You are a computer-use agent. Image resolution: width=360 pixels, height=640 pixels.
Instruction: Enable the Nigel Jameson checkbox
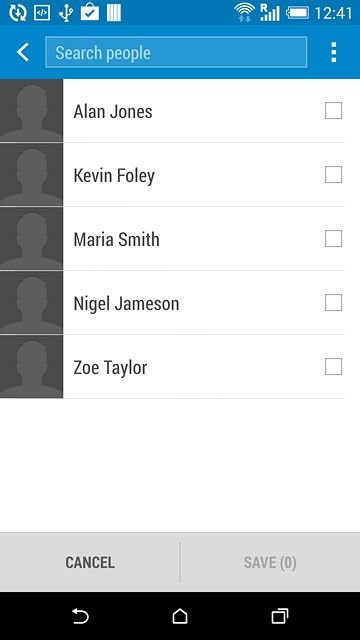tap(333, 302)
